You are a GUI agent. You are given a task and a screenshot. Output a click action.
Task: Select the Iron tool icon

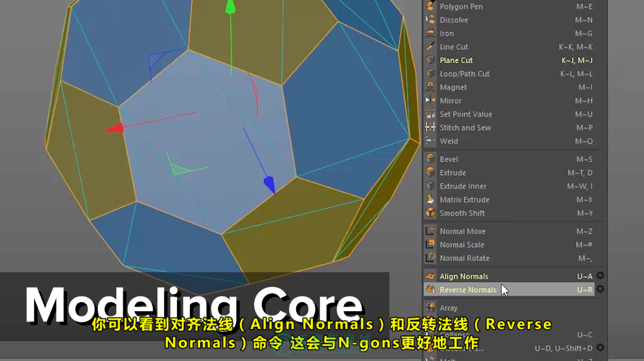click(430, 33)
